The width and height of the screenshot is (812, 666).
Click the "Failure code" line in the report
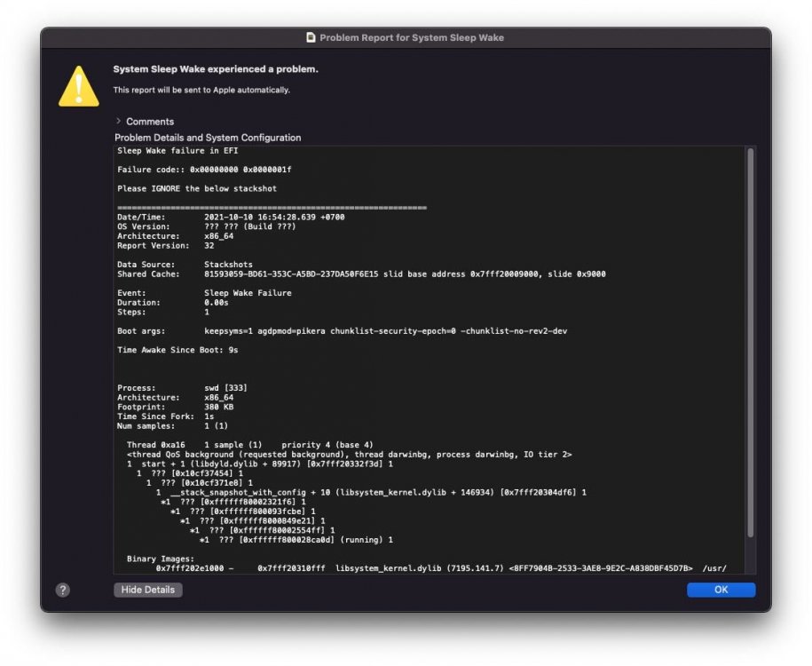point(204,170)
